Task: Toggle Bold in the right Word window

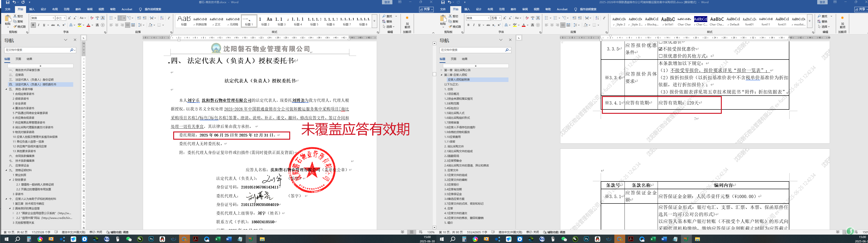Action: pyautogui.click(x=468, y=25)
